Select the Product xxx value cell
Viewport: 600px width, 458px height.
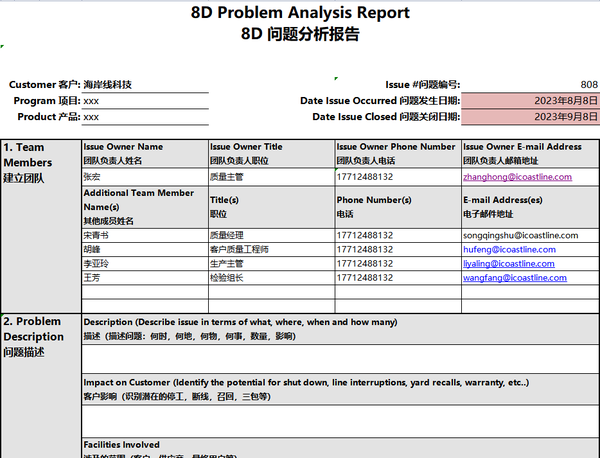point(145,117)
